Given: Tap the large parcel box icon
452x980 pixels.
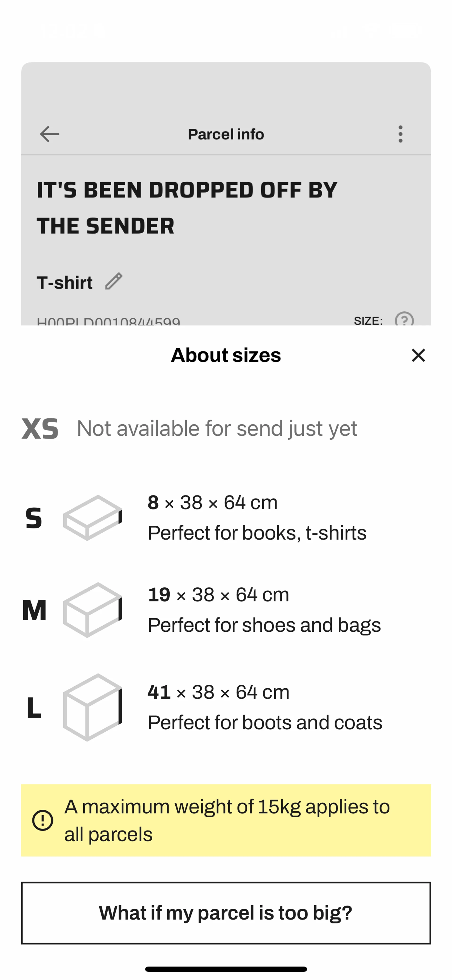Looking at the screenshot, I should 92,707.
